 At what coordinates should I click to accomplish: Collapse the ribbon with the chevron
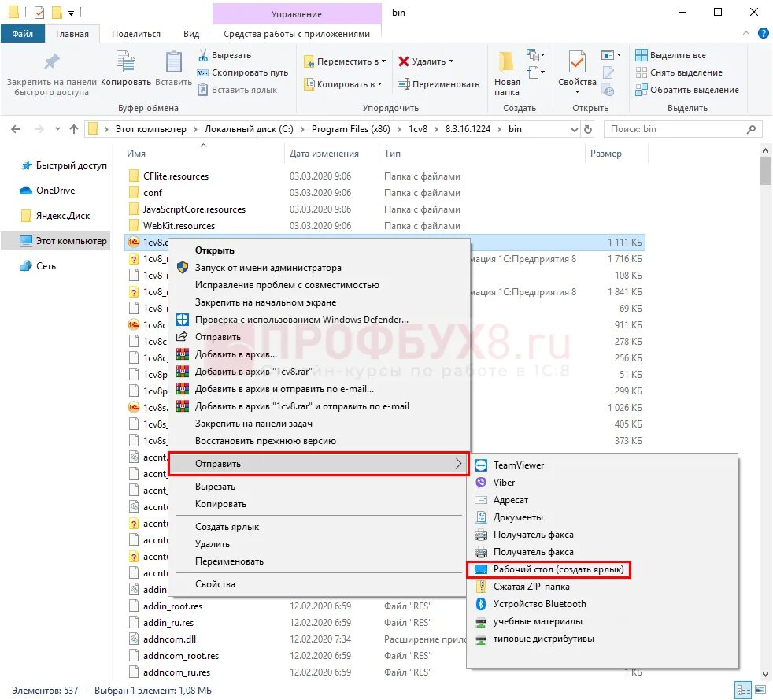tap(746, 33)
